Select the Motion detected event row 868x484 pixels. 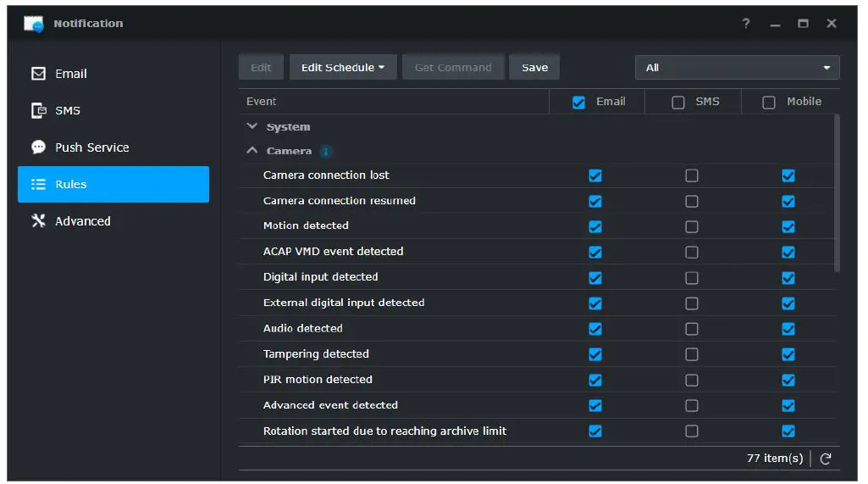click(x=536, y=226)
